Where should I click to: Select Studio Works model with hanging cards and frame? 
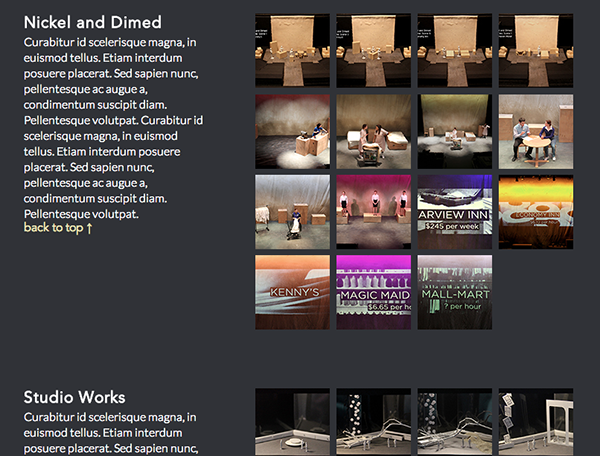[535, 422]
